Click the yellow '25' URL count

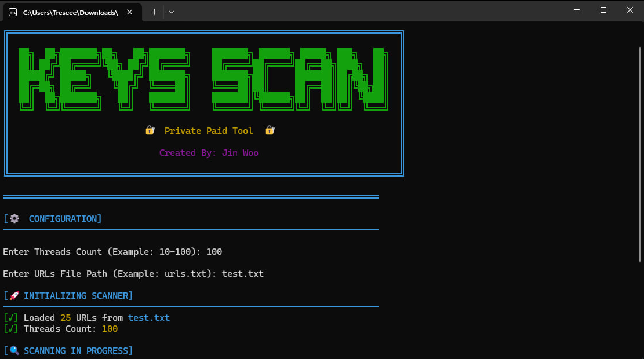tap(66, 318)
